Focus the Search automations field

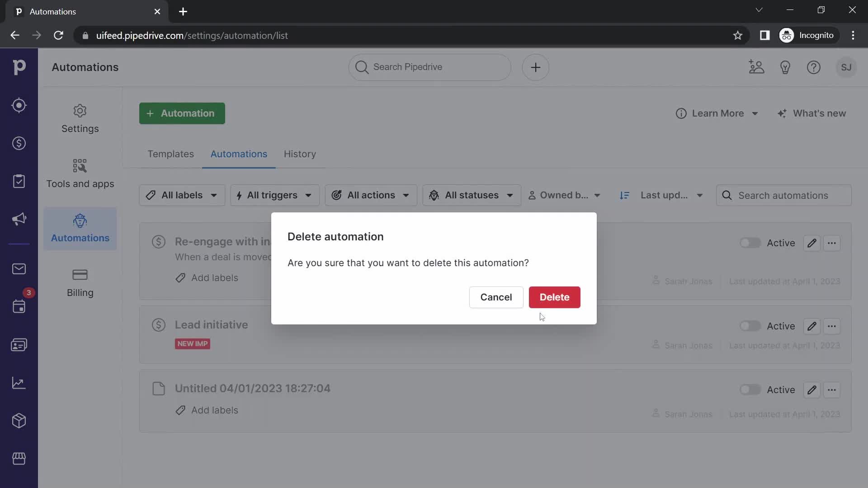[x=783, y=195]
